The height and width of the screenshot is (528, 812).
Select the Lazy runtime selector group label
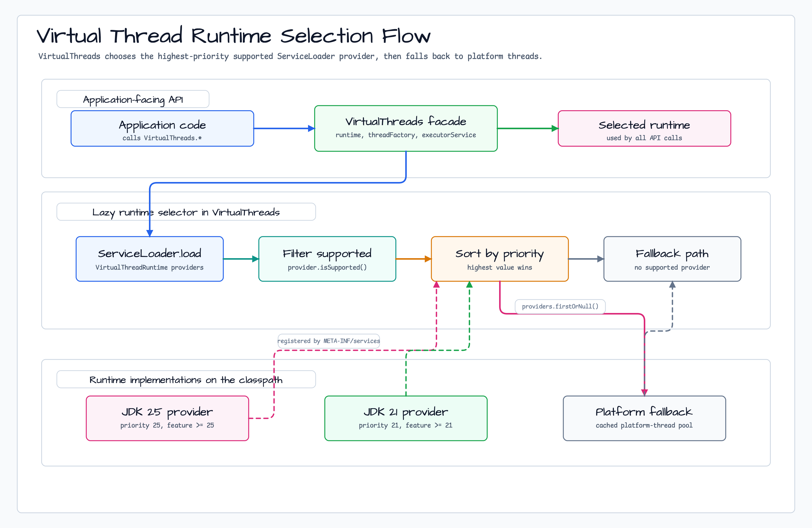pos(186,212)
